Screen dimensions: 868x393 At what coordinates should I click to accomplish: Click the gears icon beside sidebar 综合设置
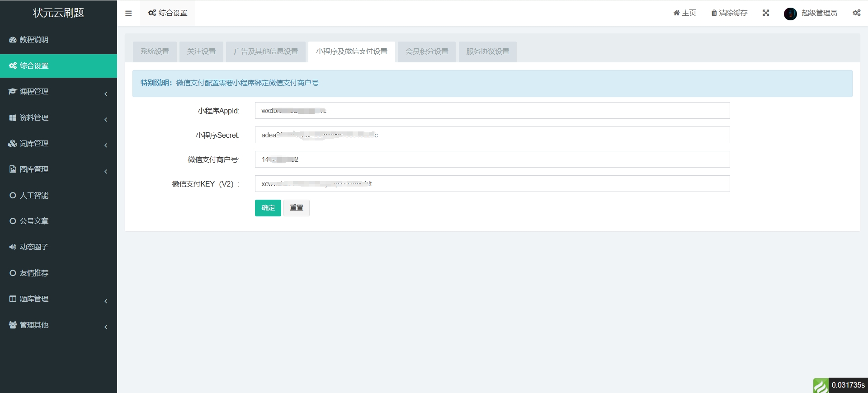[13, 65]
